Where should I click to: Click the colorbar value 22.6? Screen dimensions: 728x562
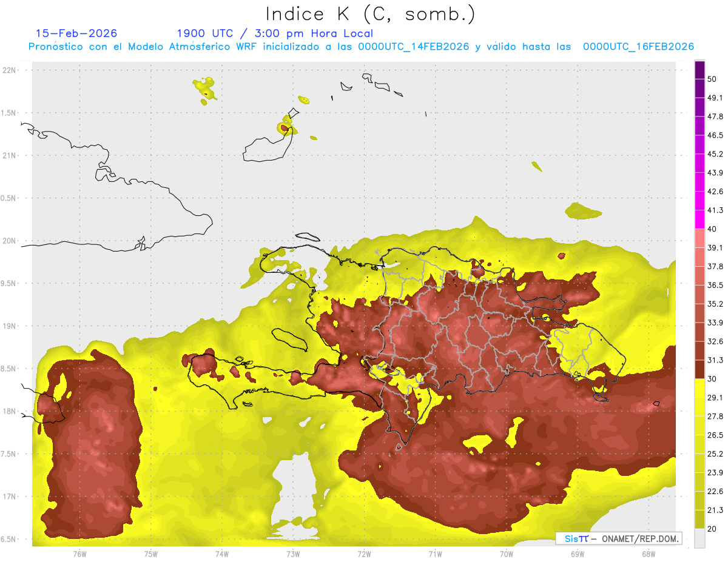pos(715,492)
